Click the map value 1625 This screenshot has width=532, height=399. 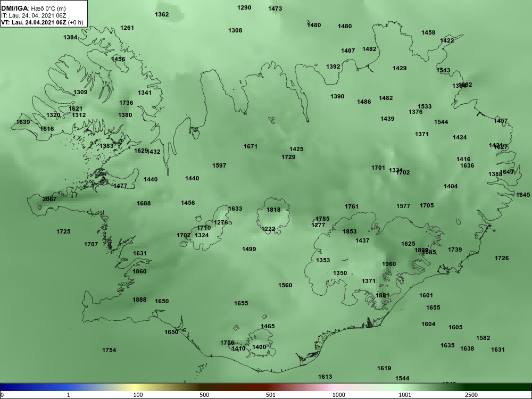tap(408, 244)
